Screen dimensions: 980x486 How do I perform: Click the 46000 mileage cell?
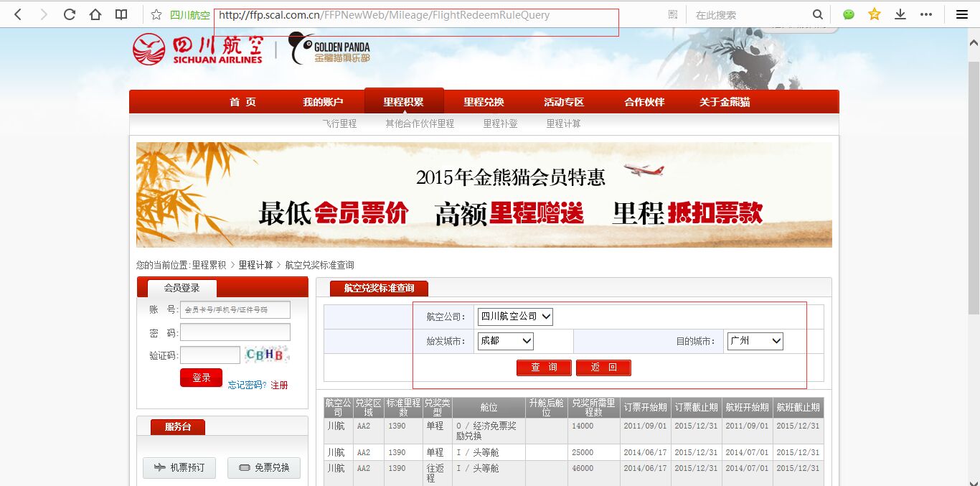tap(593, 472)
